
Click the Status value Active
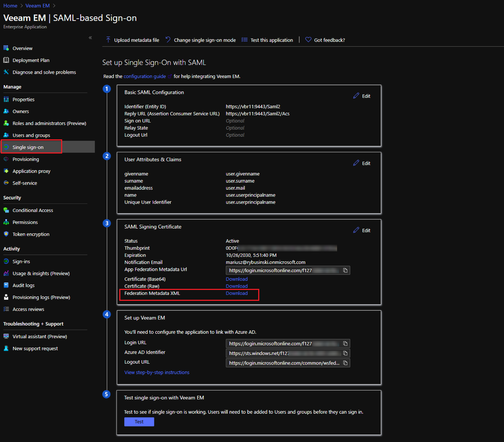(232, 241)
